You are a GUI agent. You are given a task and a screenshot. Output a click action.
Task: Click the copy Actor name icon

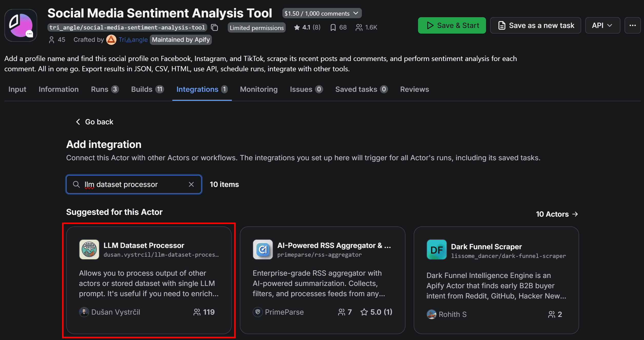(215, 27)
